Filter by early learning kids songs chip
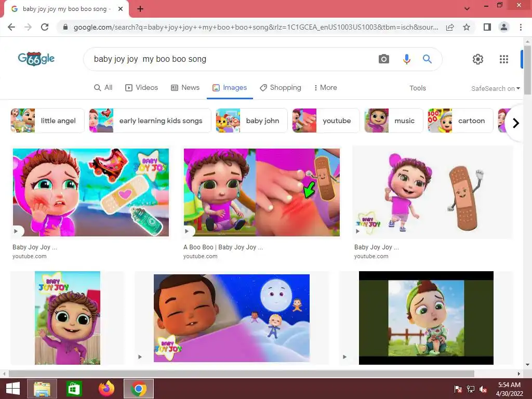The image size is (532, 399). click(150, 121)
